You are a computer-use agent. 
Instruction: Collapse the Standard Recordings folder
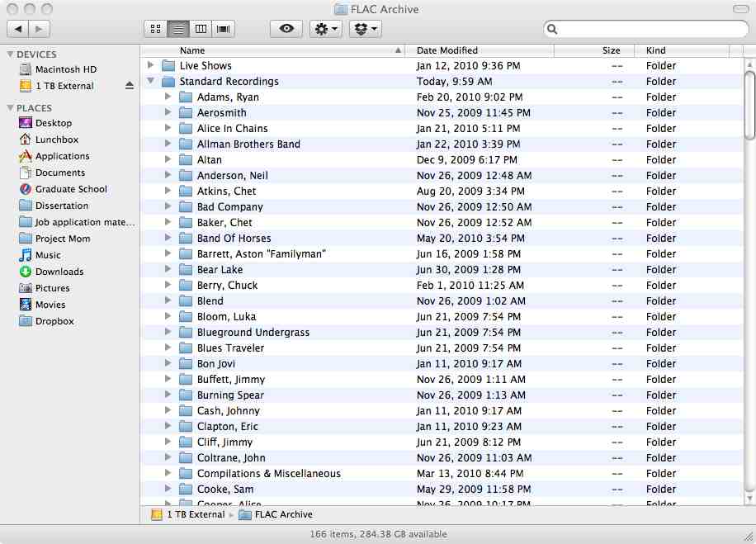click(x=151, y=81)
